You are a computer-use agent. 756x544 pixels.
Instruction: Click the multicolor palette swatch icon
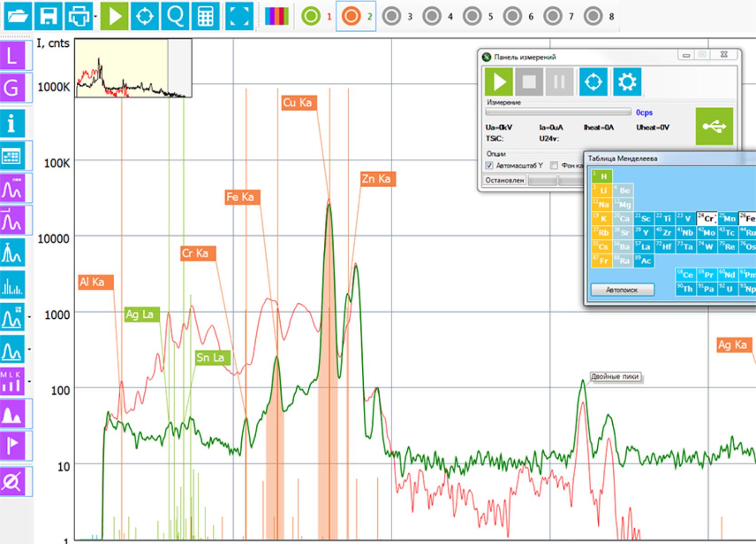pyautogui.click(x=276, y=16)
